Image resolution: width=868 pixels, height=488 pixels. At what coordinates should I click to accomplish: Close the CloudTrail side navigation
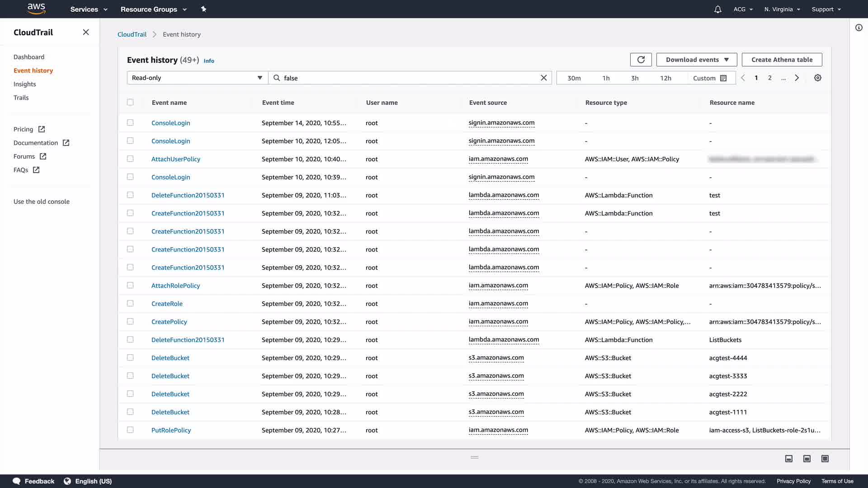(x=86, y=32)
